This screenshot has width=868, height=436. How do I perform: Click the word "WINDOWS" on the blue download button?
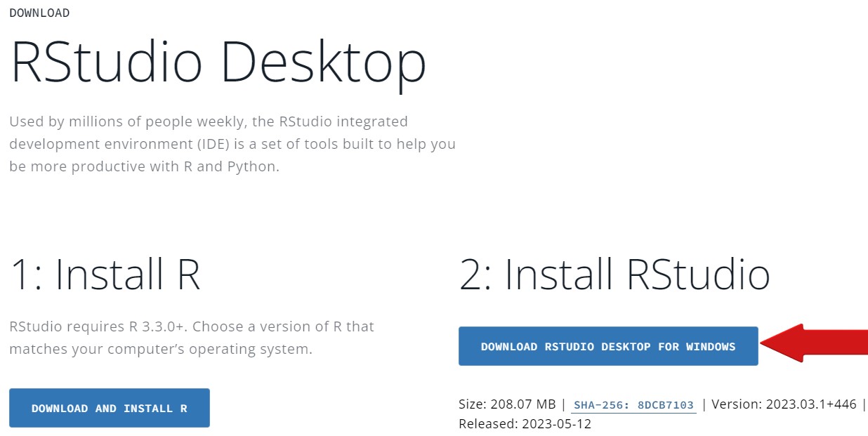coord(711,346)
